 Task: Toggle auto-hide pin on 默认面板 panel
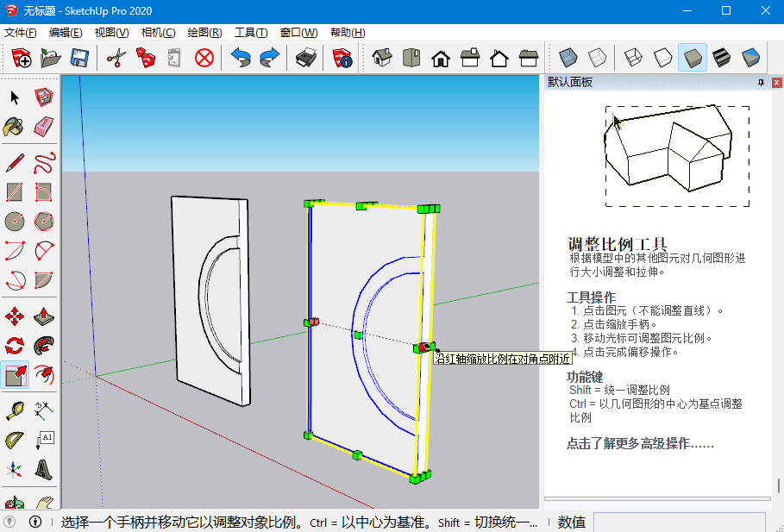pyautogui.click(x=761, y=83)
